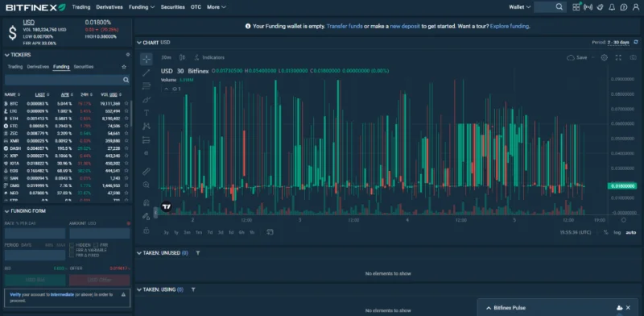Toggle the HIDDEN checkbox
Viewport: 644px width, 316px height.
pos(72,245)
